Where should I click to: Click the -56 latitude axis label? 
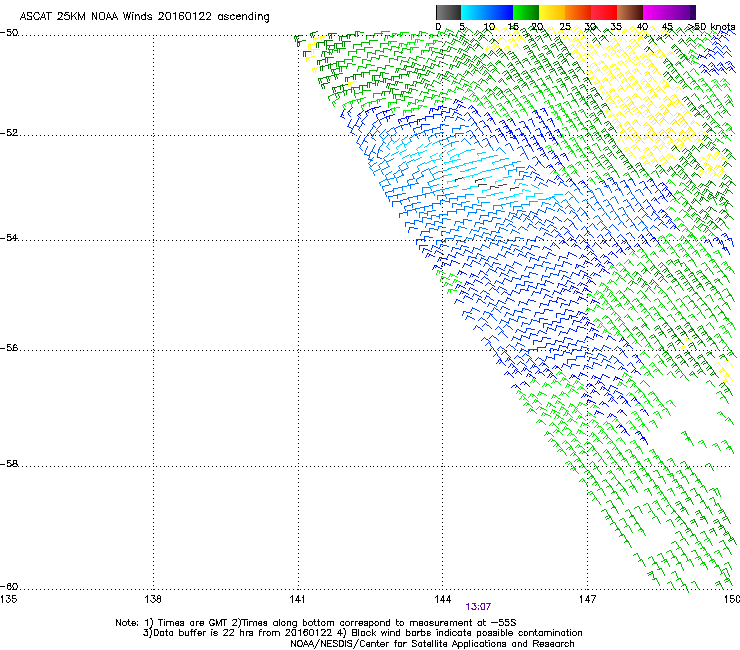9,347
